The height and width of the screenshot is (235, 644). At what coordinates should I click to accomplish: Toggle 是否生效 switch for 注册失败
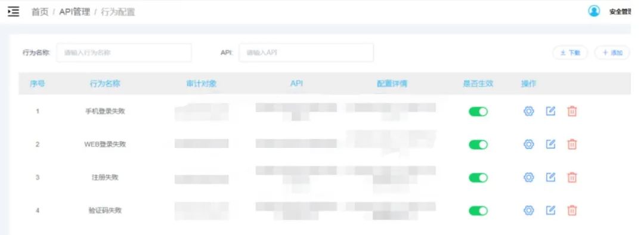pyautogui.click(x=478, y=178)
